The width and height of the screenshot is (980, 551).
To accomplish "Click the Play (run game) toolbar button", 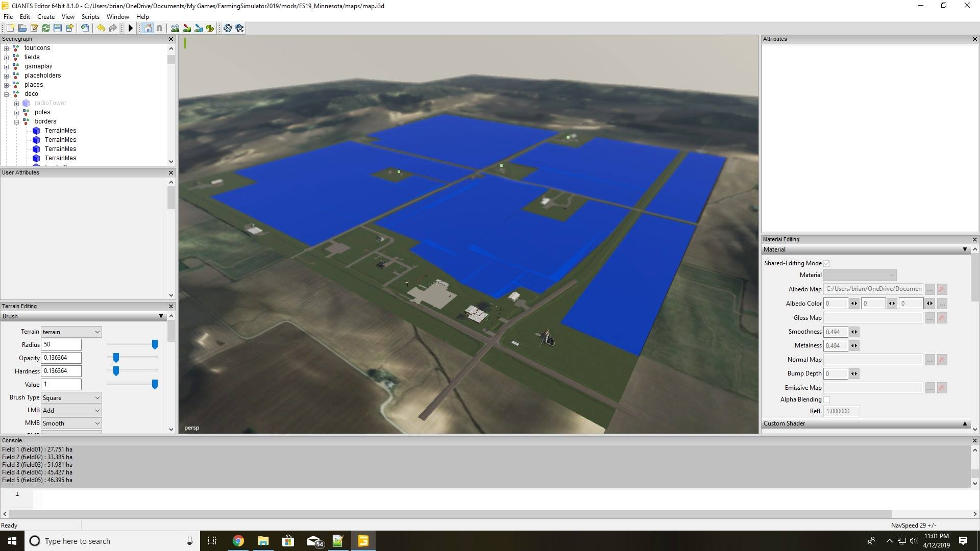I will 131,29.
